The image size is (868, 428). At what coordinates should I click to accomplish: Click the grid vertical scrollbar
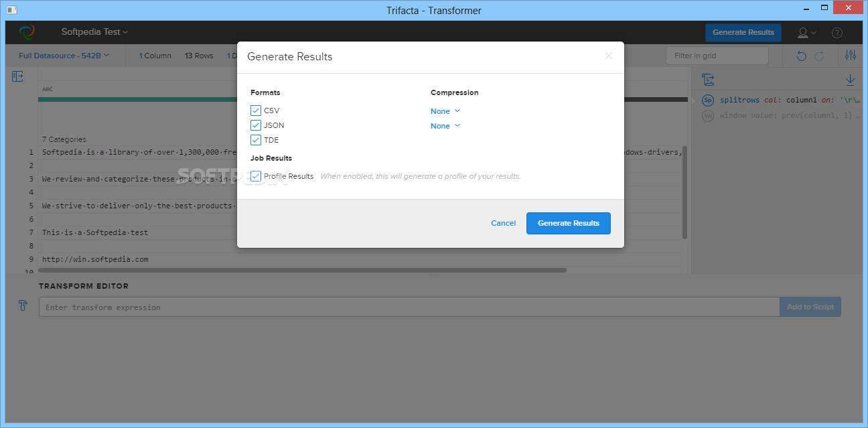pyautogui.click(x=684, y=192)
